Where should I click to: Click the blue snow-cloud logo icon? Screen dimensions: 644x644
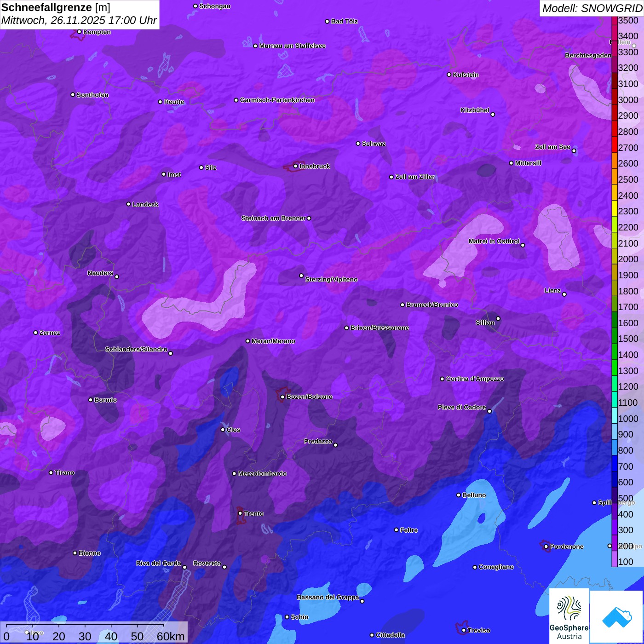(617, 617)
